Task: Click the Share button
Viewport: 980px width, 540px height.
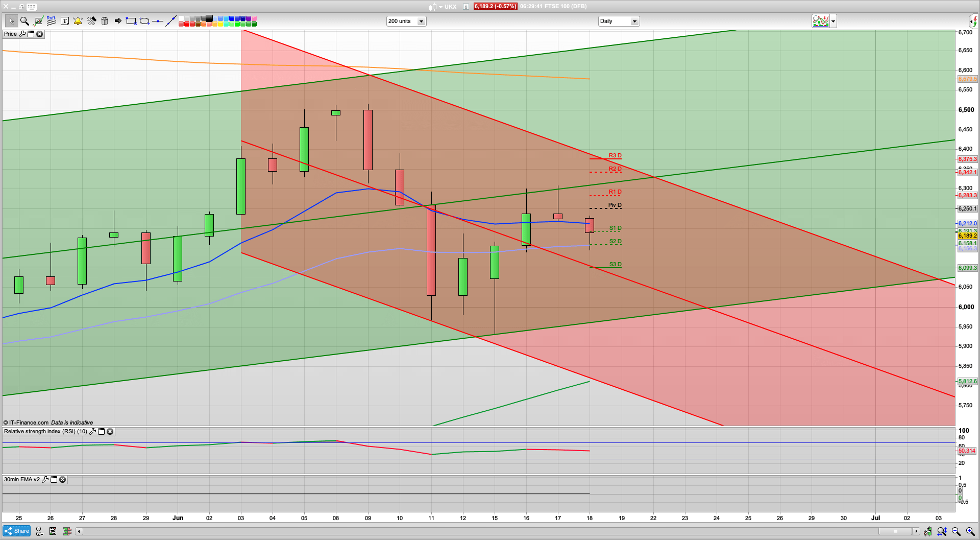Action: pyautogui.click(x=16, y=531)
